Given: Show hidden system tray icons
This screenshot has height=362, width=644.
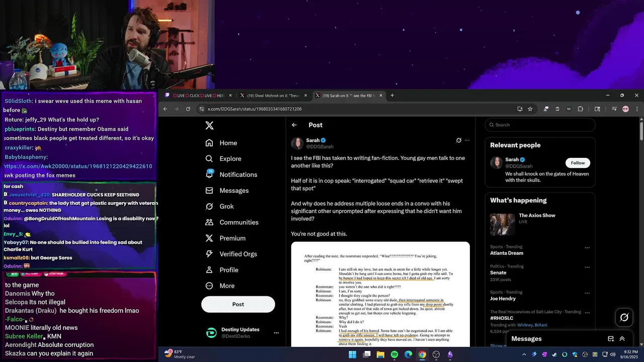Looking at the screenshot, I should [x=524, y=354].
